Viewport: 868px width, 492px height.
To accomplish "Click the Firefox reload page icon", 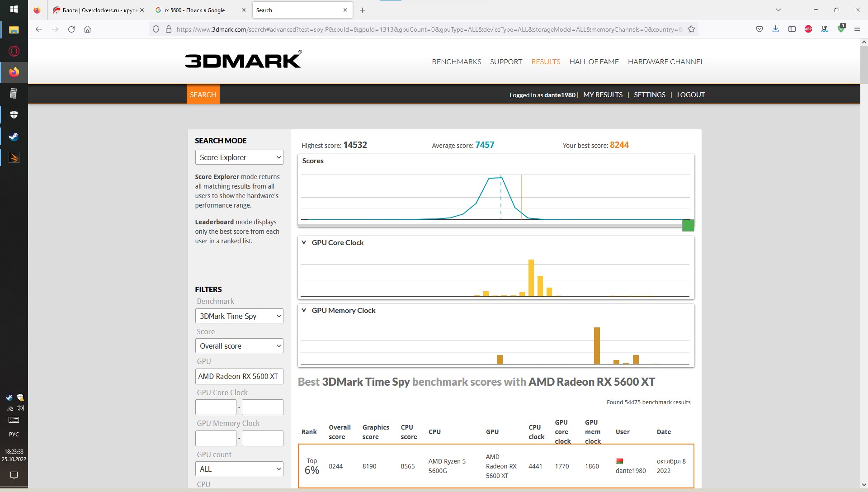I will [71, 29].
